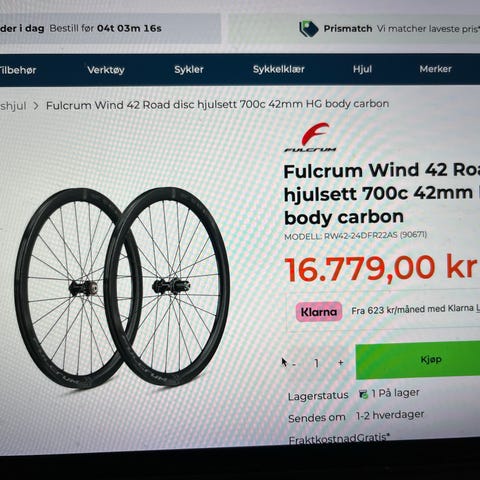
Task: Click the order countdown banner
Action: coord(110,29)
